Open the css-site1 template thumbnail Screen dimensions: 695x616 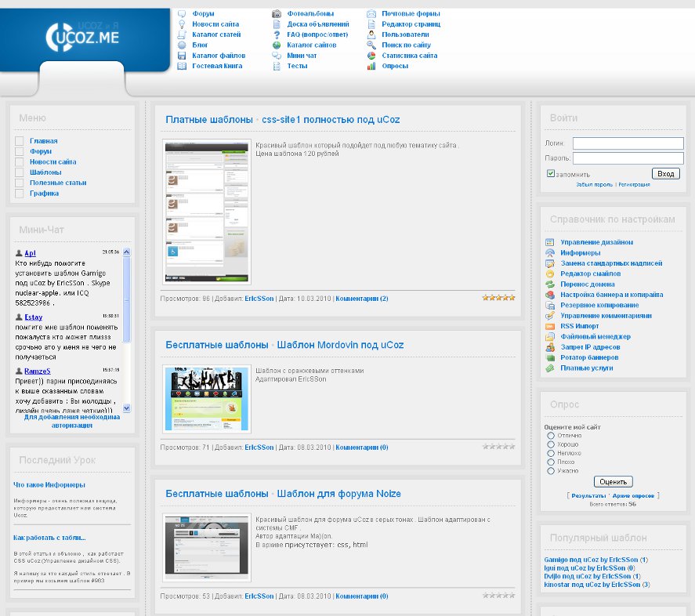tap(207, 212)
